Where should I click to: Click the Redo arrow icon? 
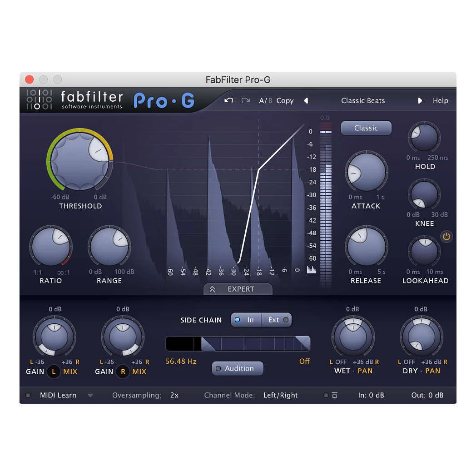pyautogui.click(x=246, y=100)
